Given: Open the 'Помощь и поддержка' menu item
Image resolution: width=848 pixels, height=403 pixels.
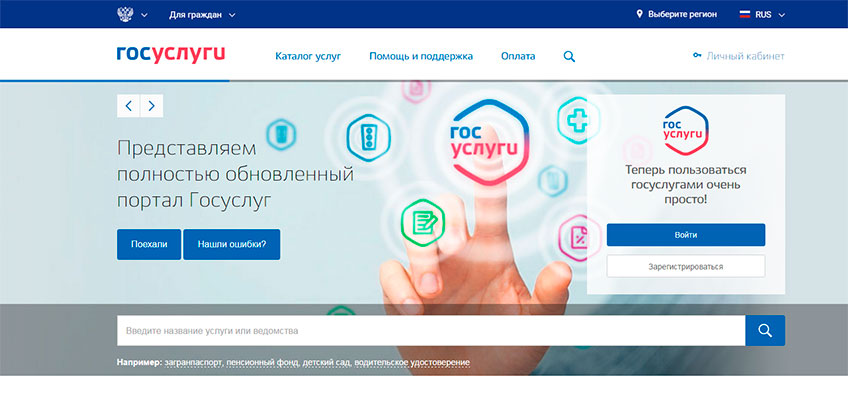Looking at the screenshot, I should (x=421, y=56).
